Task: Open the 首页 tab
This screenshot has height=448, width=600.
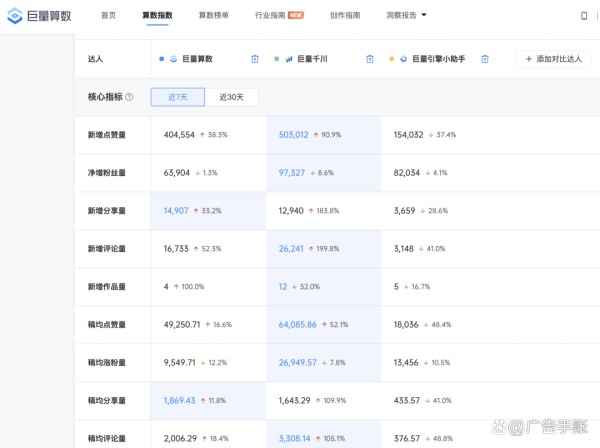Action: point(108,15)
